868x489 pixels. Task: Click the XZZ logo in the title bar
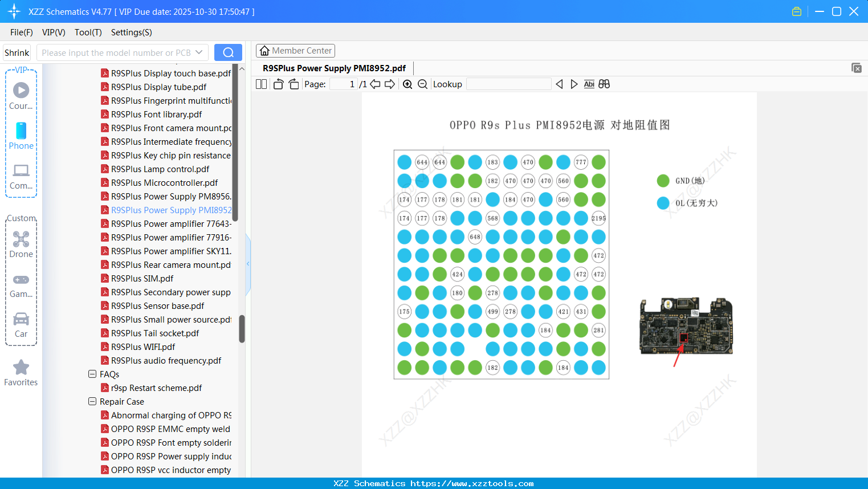(x=14, y=11)
